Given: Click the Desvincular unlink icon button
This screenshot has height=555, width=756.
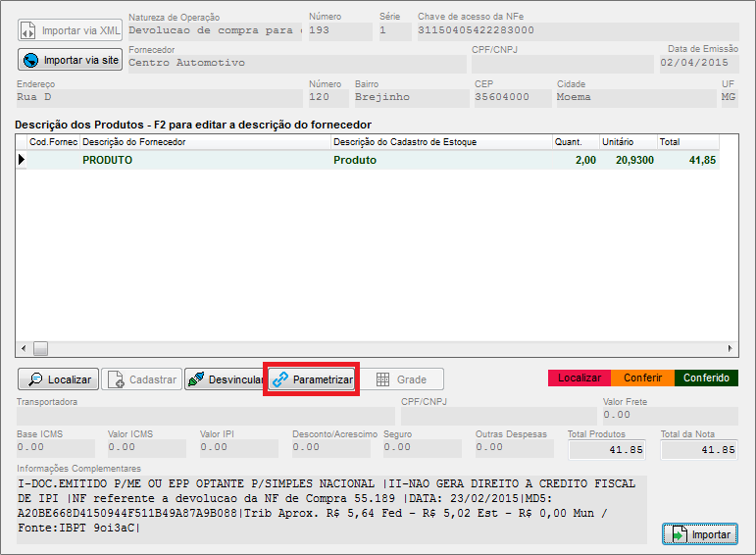Looking at the screenshot, I should pos(225,379).
